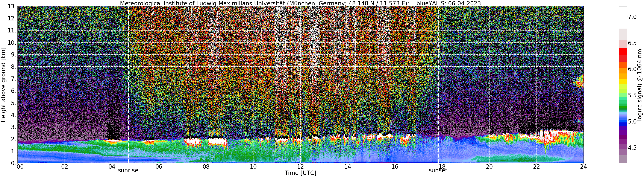Screen dimensions: 644x177
Task: Click the colorbar tick label '7.0'
Action: 632,17
